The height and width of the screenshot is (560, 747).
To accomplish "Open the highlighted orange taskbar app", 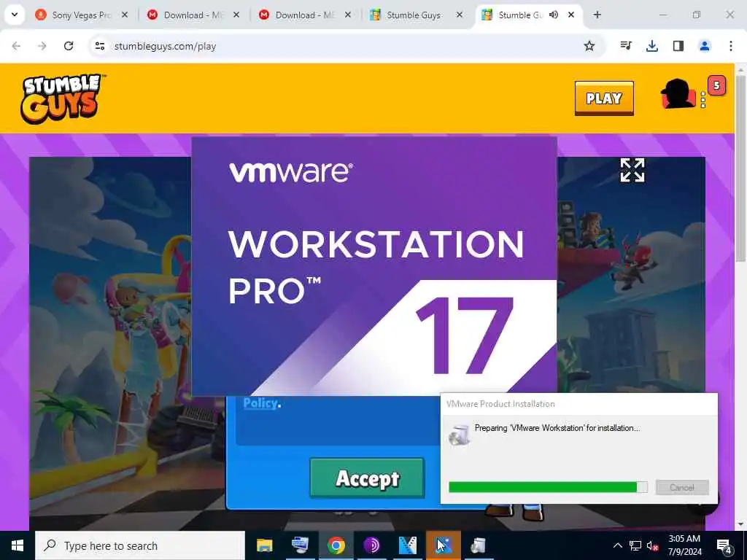I will pyautogui.click(x=443, y=545).
